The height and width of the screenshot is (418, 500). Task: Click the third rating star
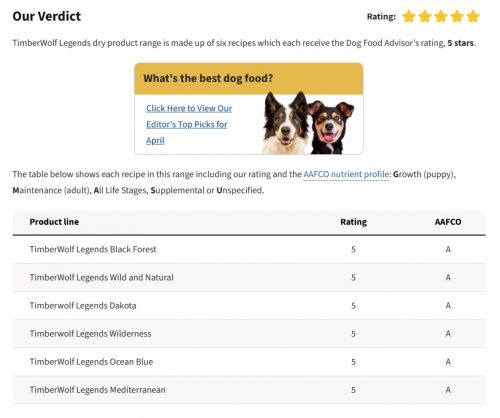click(441, 16)
